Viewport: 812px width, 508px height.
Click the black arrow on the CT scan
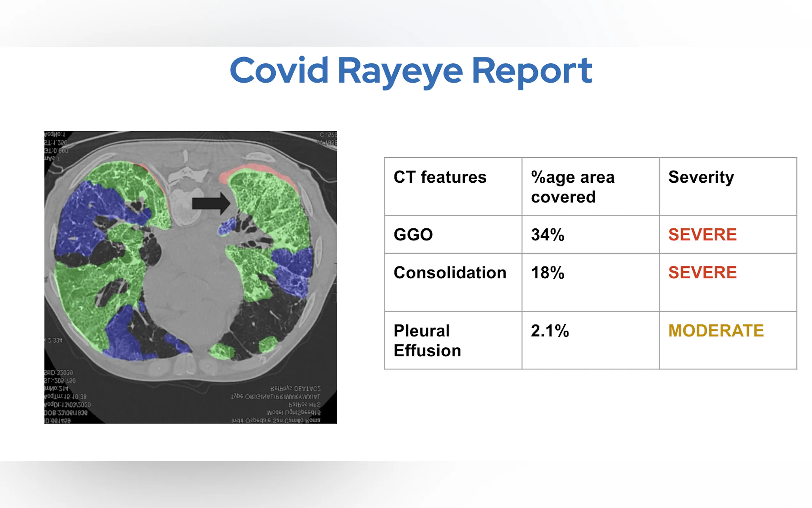tap(210, 203)
